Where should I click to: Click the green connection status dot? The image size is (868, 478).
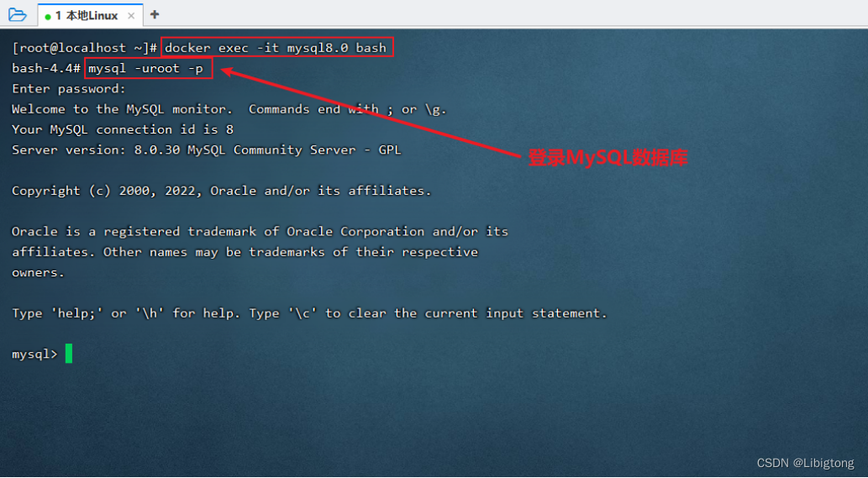[x=48, y=17]
